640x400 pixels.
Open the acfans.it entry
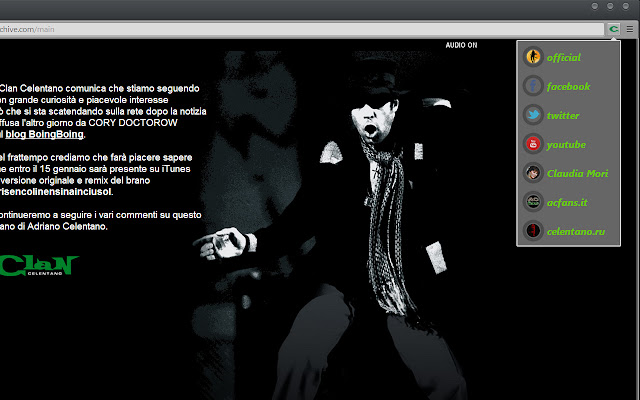point(567,202)
